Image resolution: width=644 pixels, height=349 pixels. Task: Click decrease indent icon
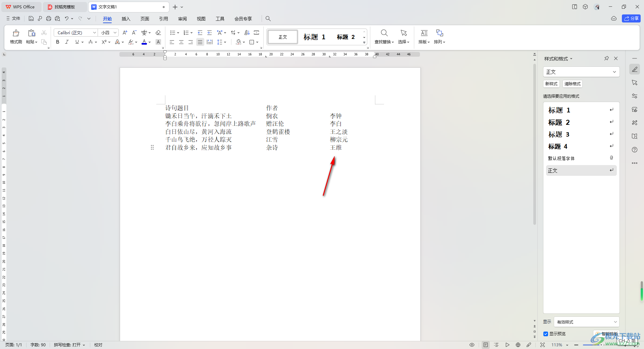(x=200, y=33)
